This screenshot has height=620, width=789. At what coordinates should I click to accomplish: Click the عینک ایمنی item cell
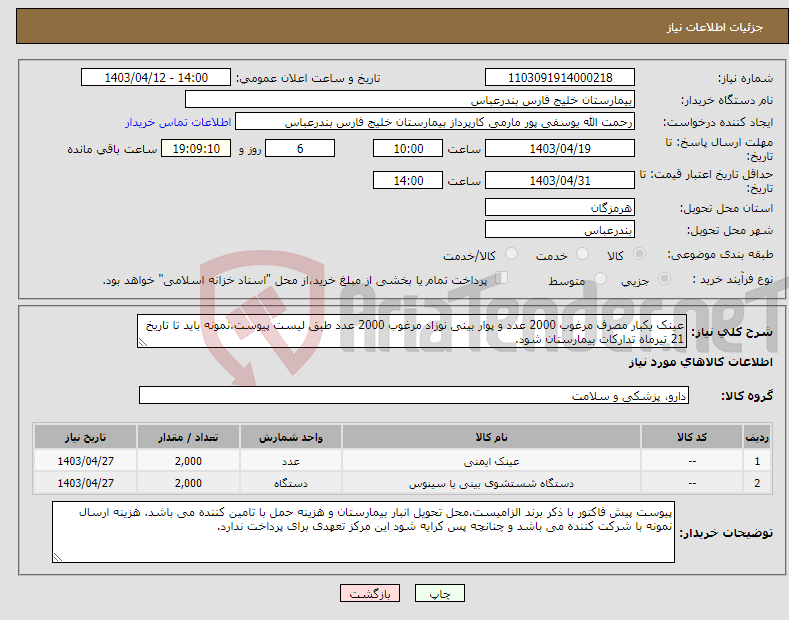coord(491,461)
